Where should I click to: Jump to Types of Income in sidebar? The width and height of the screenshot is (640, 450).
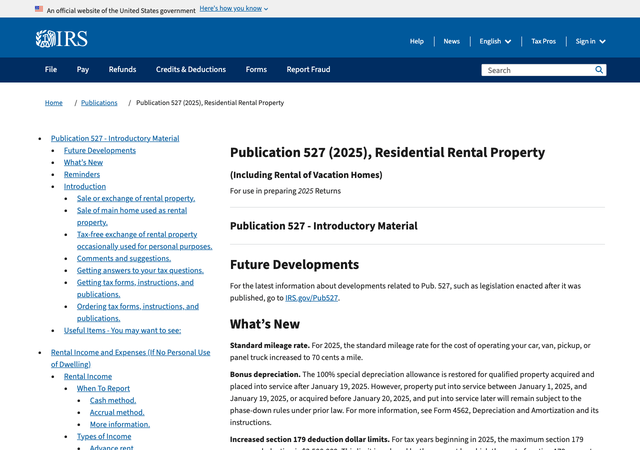tap(104, 437)
